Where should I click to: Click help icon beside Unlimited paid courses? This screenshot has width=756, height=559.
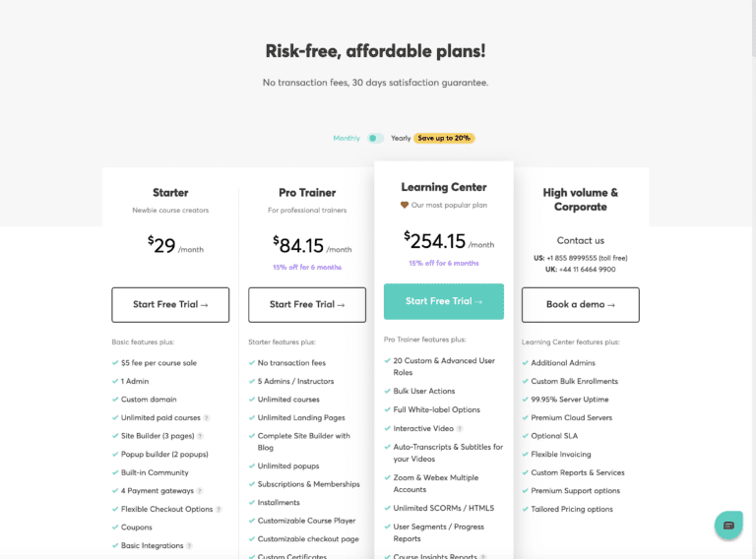tap(208, 417)
